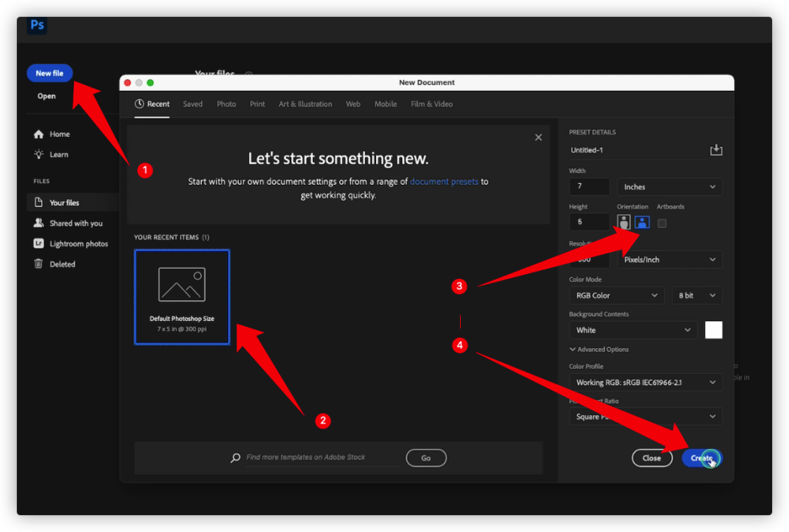Open the White background contents dropdown

pos(633,330)
